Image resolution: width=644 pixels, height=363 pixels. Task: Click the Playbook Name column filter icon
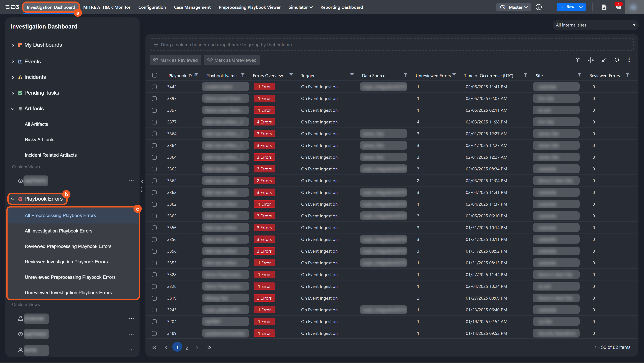pyautogui.click(x=243, y=75)
